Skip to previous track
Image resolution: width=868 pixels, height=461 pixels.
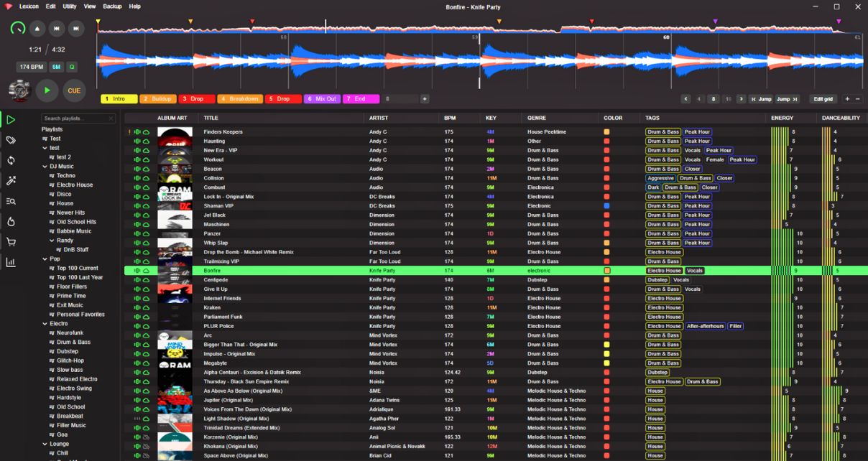57,29
